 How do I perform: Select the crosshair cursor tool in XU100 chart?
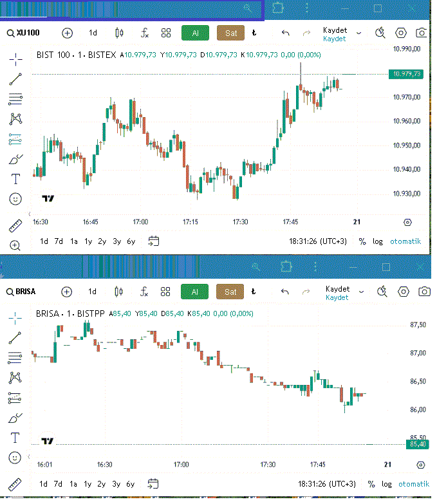tap(15, 59)
